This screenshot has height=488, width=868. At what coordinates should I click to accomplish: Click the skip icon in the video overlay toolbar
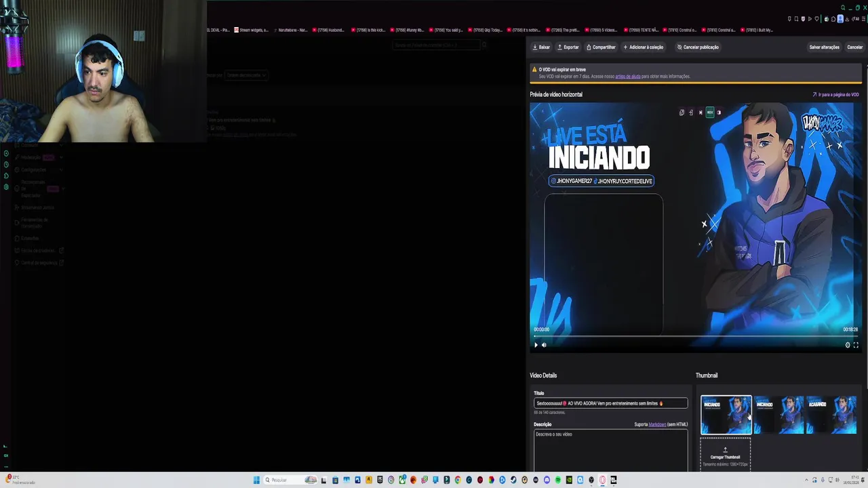(701, 113)
